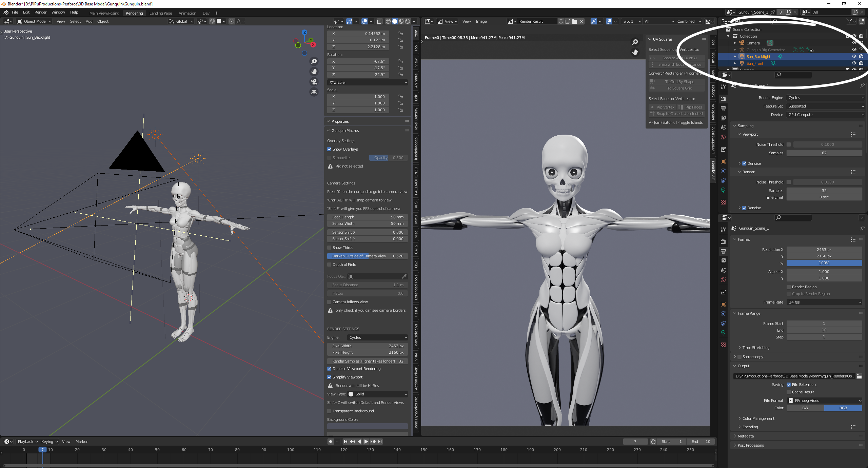Open Render properties tab in the lower Properties editor
868x468 pixels.
[x=723, y=242]
